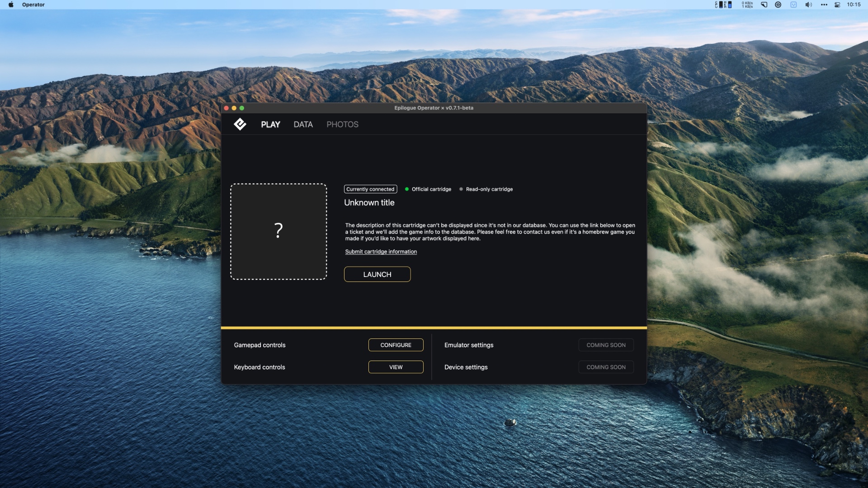Click the CPU and memory monitor icon
This screenshot has width=868, height=488.
tap(723, 5)
